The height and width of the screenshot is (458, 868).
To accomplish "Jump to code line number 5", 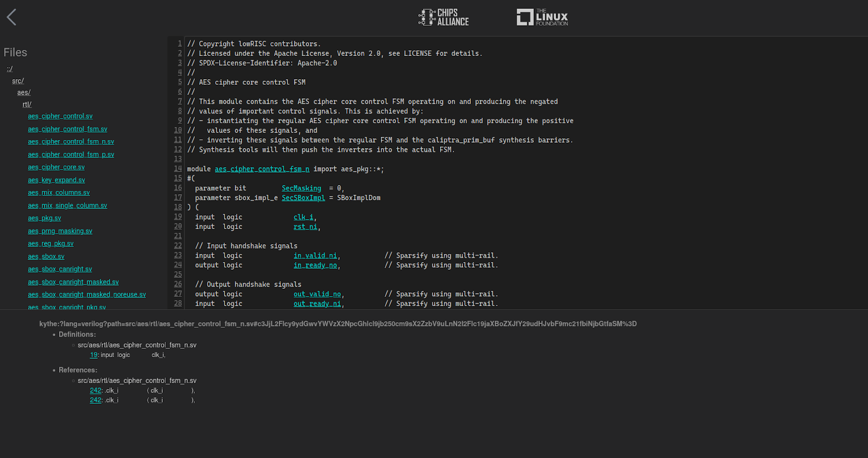I will [x=180, y=82].
